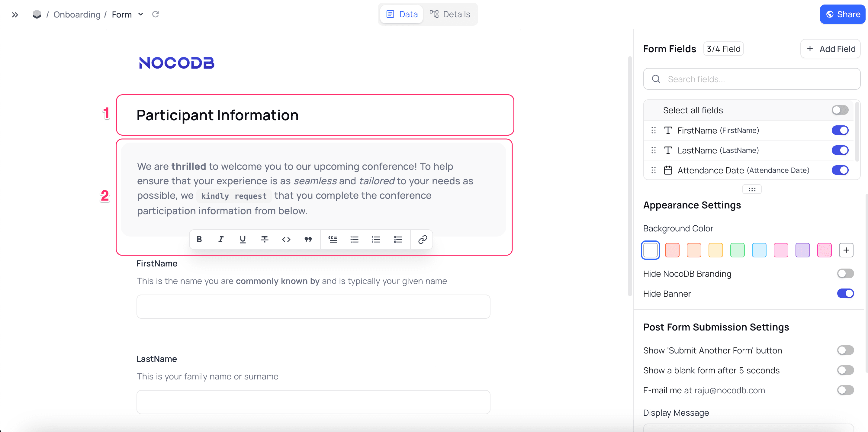Image resolution: width=868 pixels, height=432 pixels.
Task: Toggle bold formatting in description toolbar
Action: coord(199,239)
